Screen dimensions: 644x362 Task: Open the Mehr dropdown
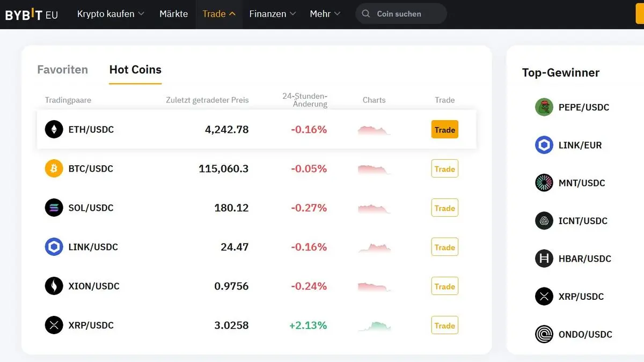tap(325, 14)
